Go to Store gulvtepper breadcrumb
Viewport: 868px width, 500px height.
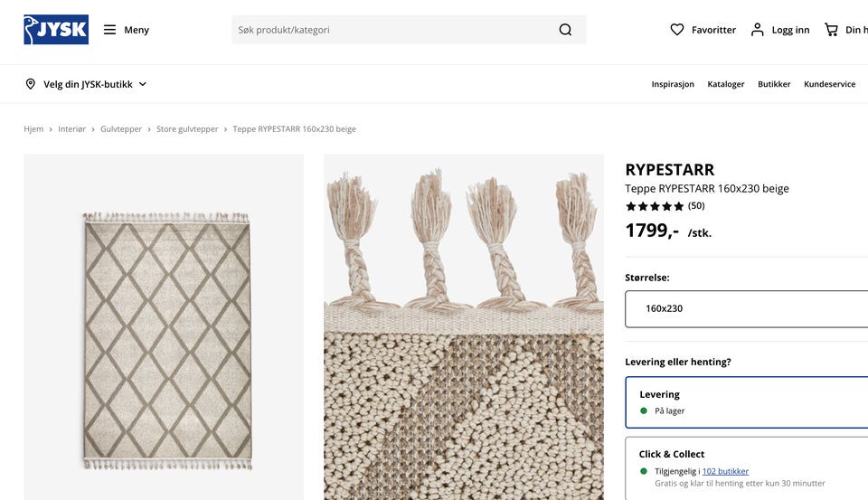[x=187, y=129]
